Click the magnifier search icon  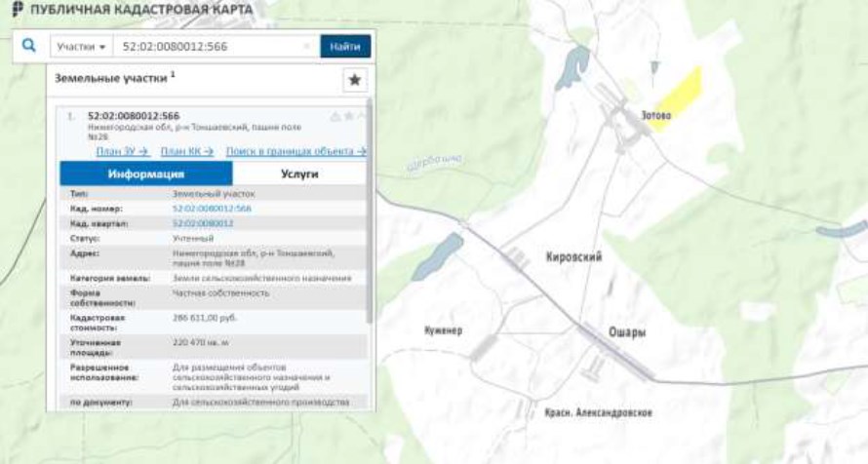coord(29,46)
